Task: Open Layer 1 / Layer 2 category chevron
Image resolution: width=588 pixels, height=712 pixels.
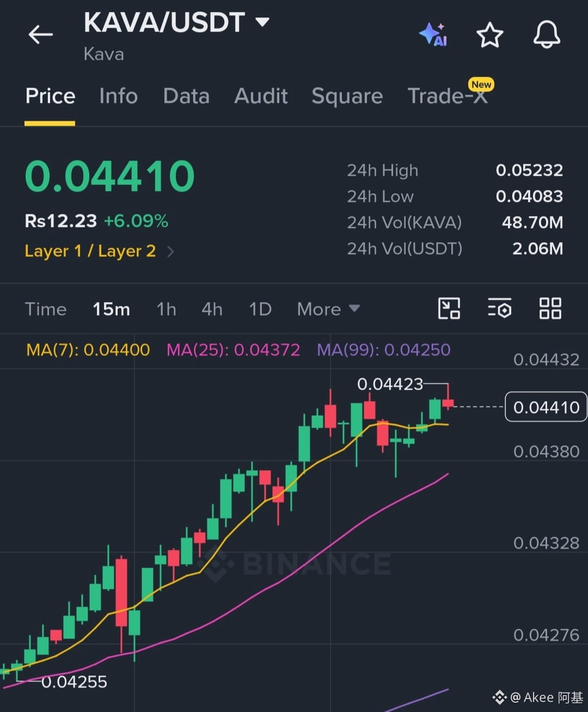Action: pyautogui.click(x=170, y=251)
